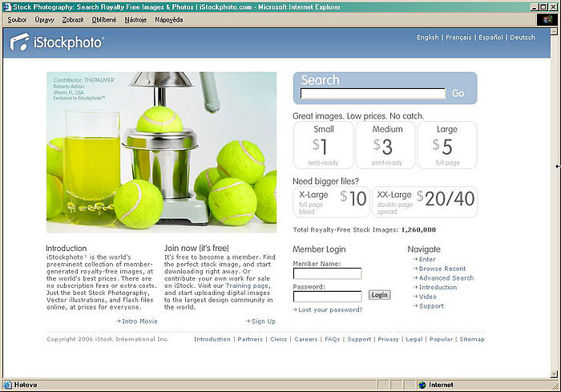Click the Password input field
The height and width of the screenshot is (392, 561).
[327, 297]
